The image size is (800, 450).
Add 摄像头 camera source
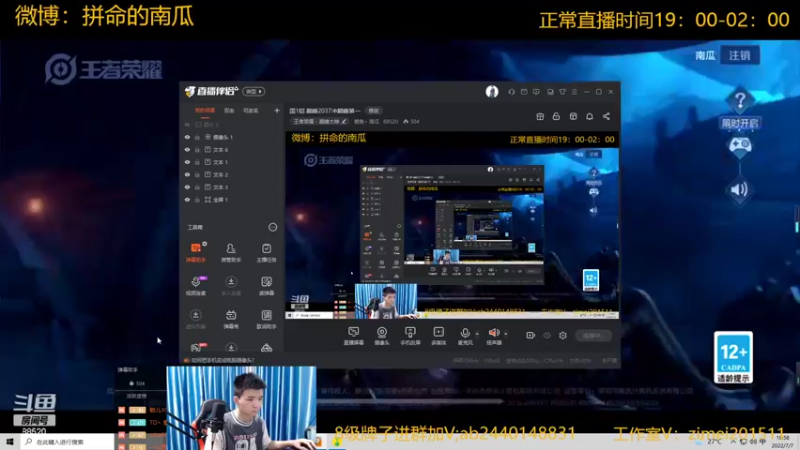click(x=382, y=336)
